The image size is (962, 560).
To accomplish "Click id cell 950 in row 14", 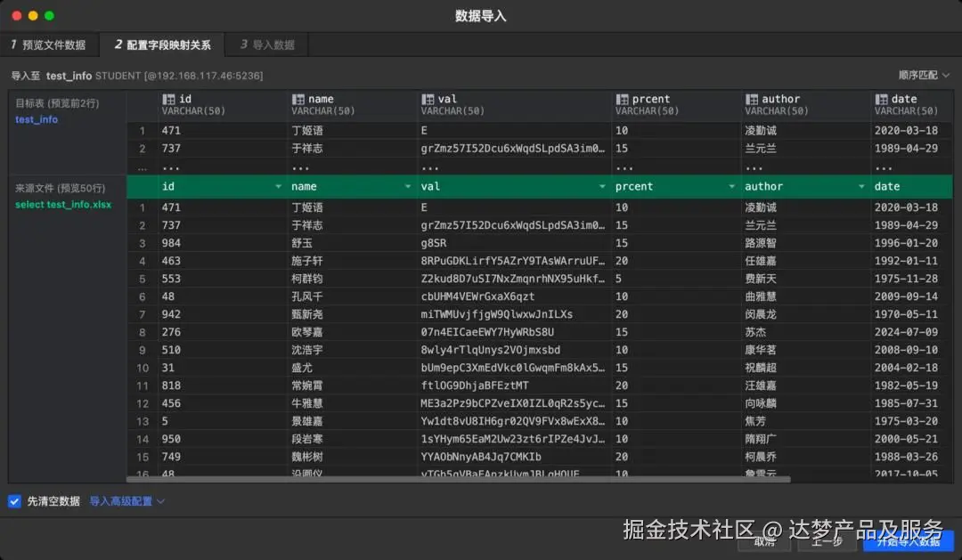I will coord(171,439).
